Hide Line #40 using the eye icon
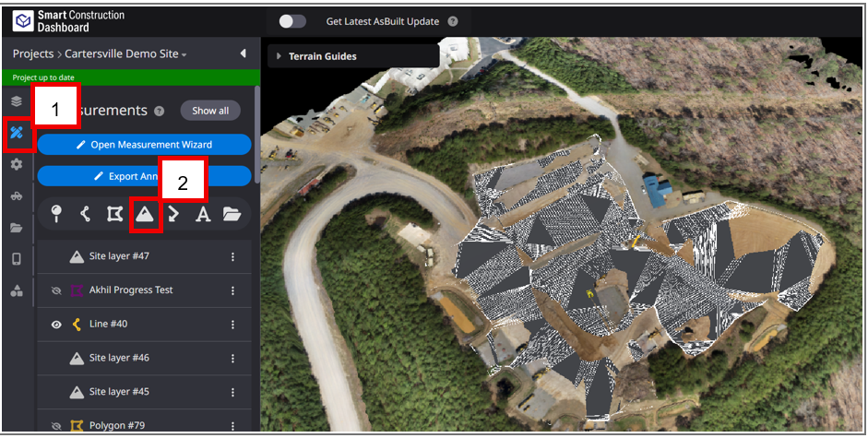The width and height of the screenshot is (868, 438). point(56,325)
